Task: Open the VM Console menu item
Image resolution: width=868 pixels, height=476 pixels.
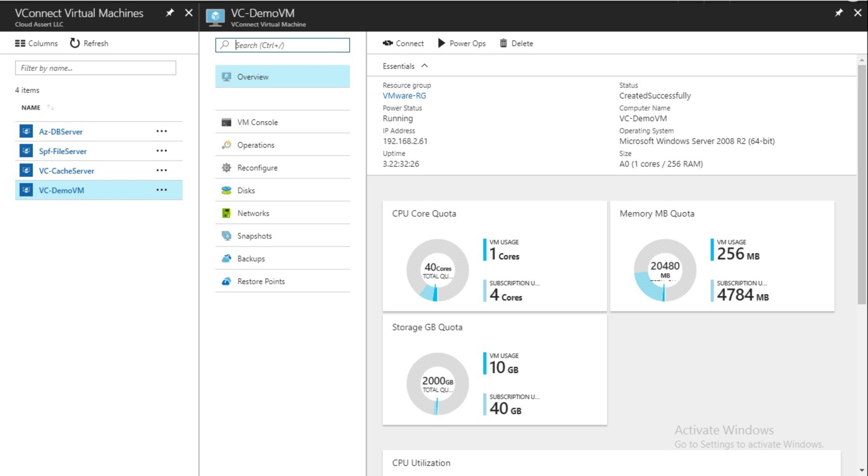Action: [258, 122]
